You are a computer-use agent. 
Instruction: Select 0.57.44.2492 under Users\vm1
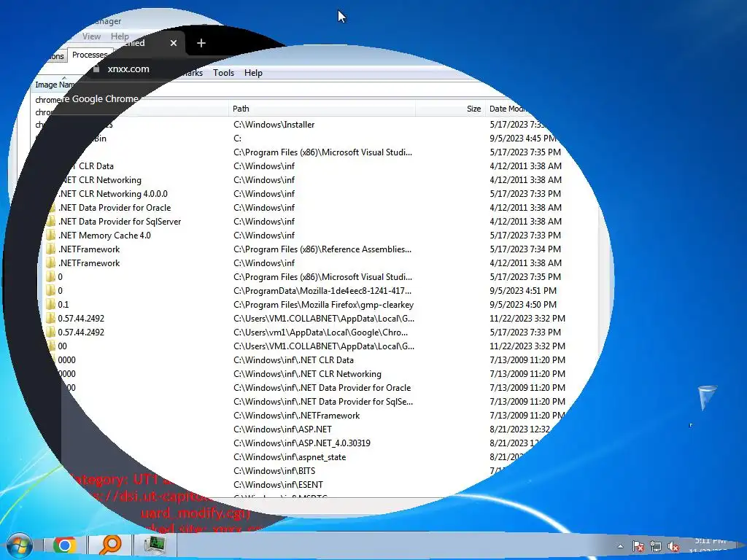point(81,332)
